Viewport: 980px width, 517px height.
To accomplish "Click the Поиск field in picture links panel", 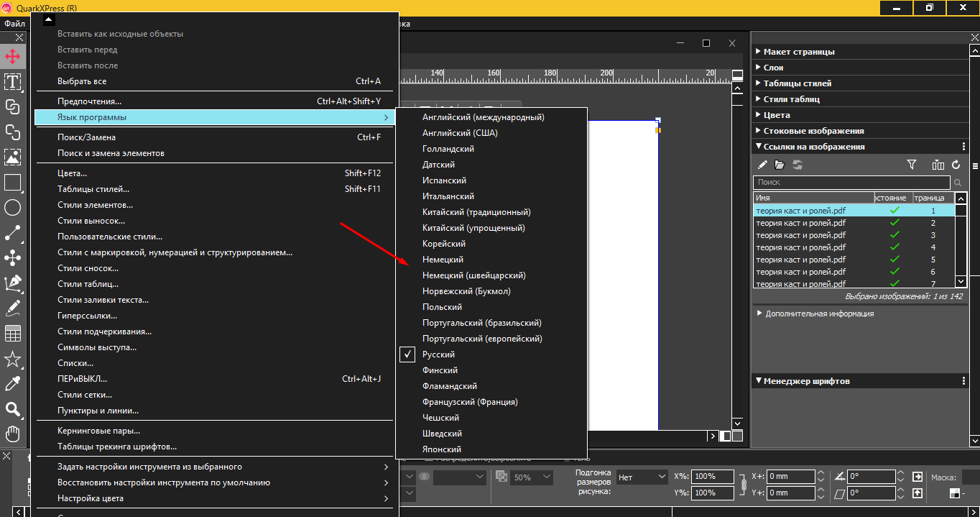I will tap(852, 183).
